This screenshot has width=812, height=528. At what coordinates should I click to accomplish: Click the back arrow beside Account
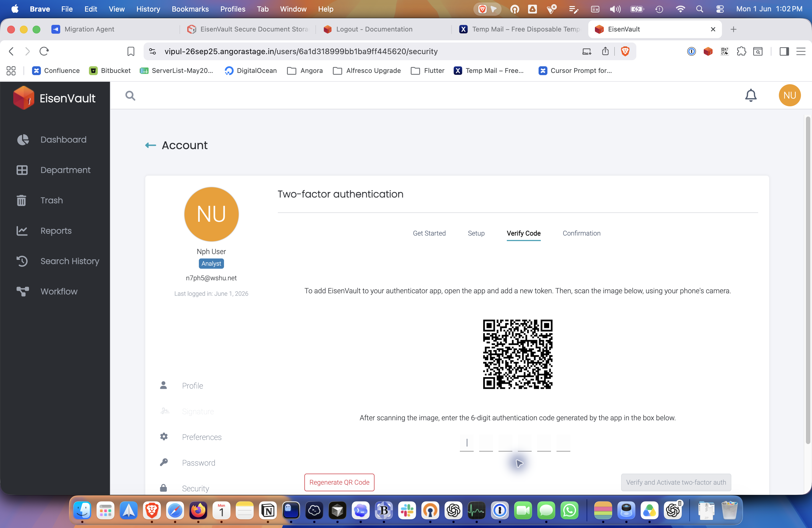pyautogui.click(x=151, y=145)
